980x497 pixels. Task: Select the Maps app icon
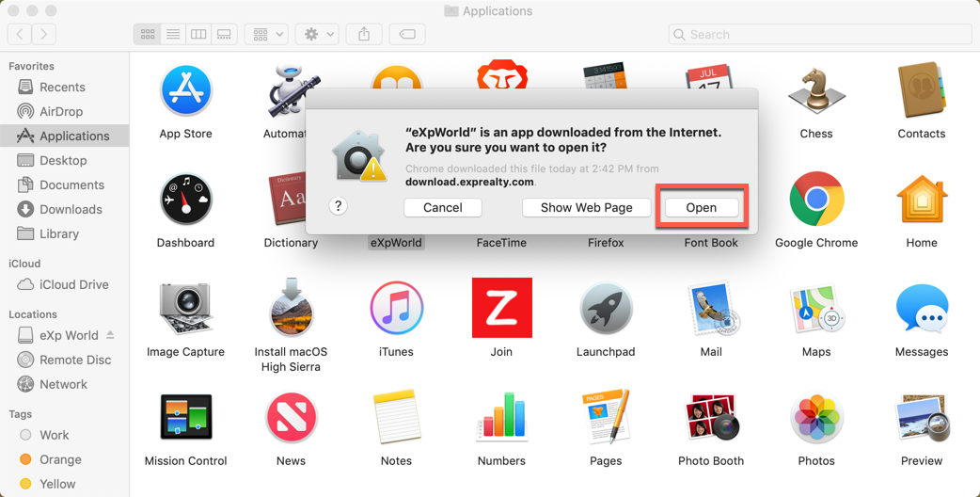pyautogui.click(x=816, y=309)
